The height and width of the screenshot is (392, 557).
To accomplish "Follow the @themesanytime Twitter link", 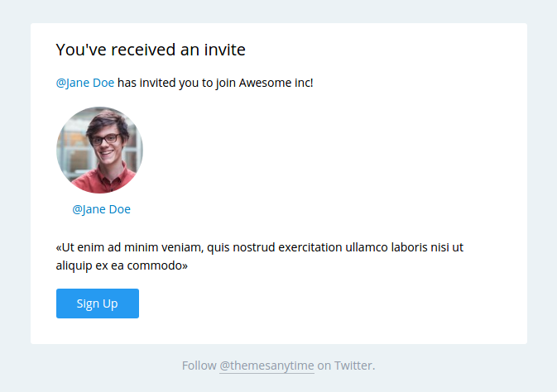I will coord(266,366).
